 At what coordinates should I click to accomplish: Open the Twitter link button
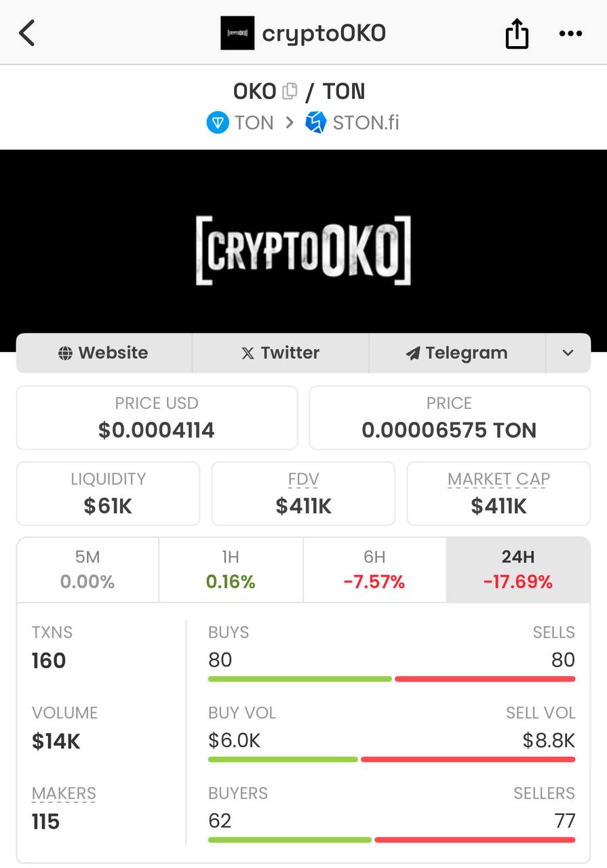point(281,353)
